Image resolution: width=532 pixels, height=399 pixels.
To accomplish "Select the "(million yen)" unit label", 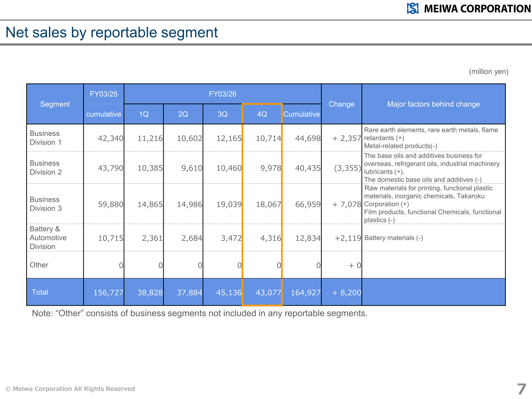I will tap(488, 72).
